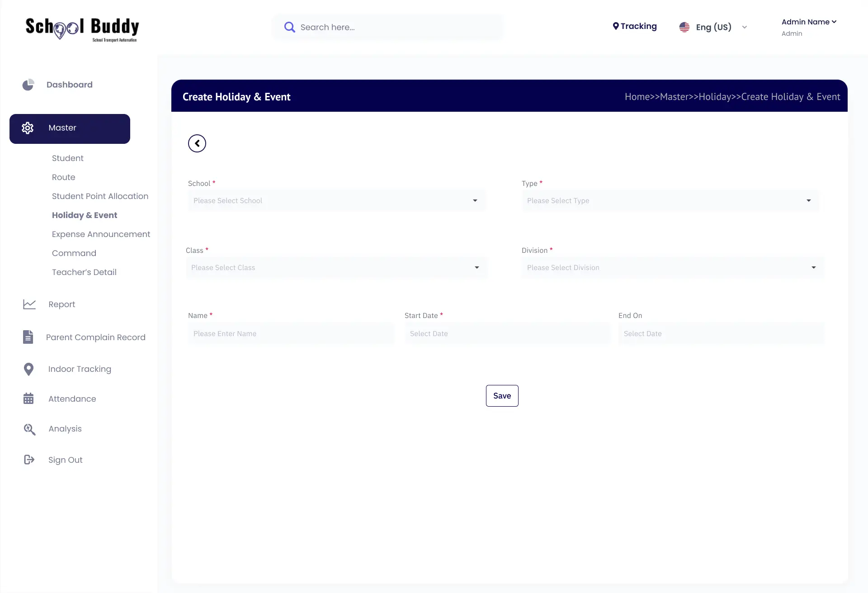Expand the Please Select Division dropdown
The image size is (868, 593).
[672, 268]
